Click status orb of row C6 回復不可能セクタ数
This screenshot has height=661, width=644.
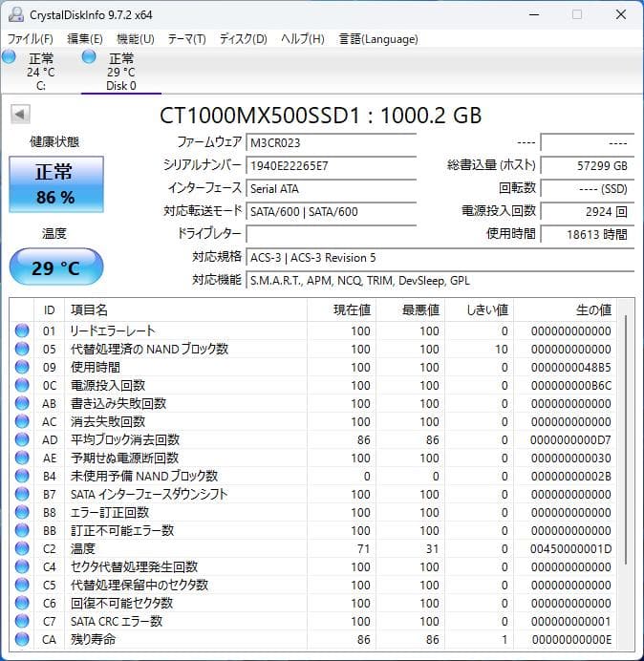point(22,603)
